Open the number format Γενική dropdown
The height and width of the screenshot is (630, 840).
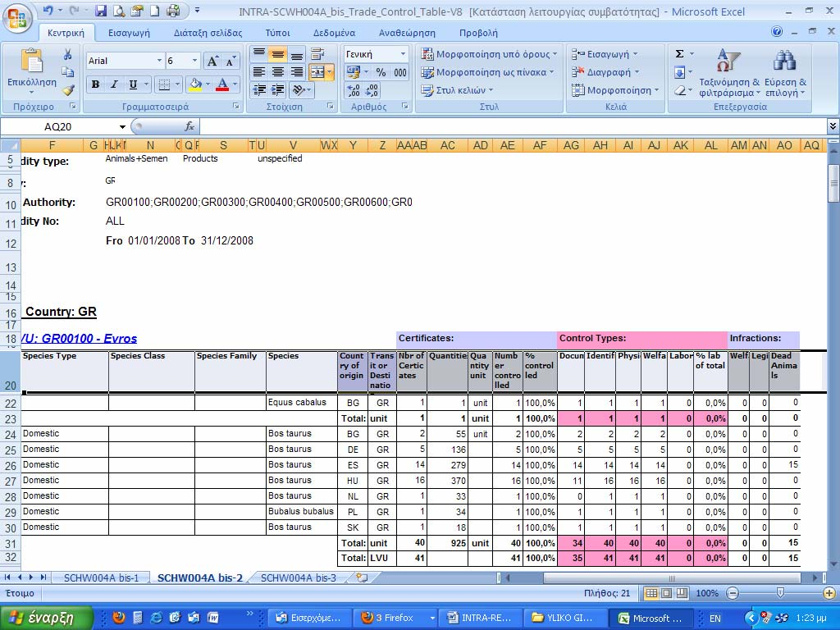click(403, 54)
